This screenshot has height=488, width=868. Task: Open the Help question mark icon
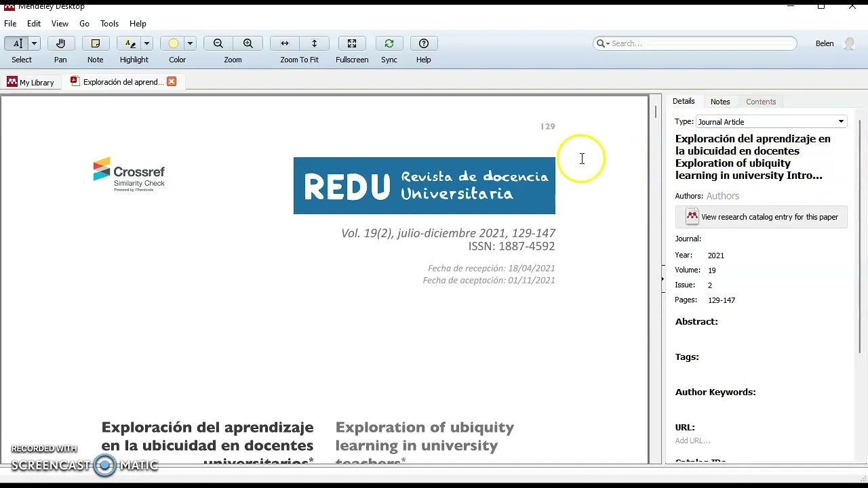424,43
